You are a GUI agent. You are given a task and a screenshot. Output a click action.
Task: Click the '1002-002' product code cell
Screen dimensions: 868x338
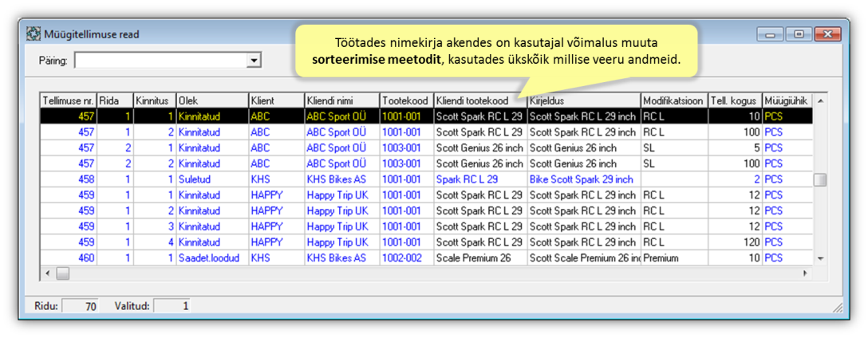[406, 257]
